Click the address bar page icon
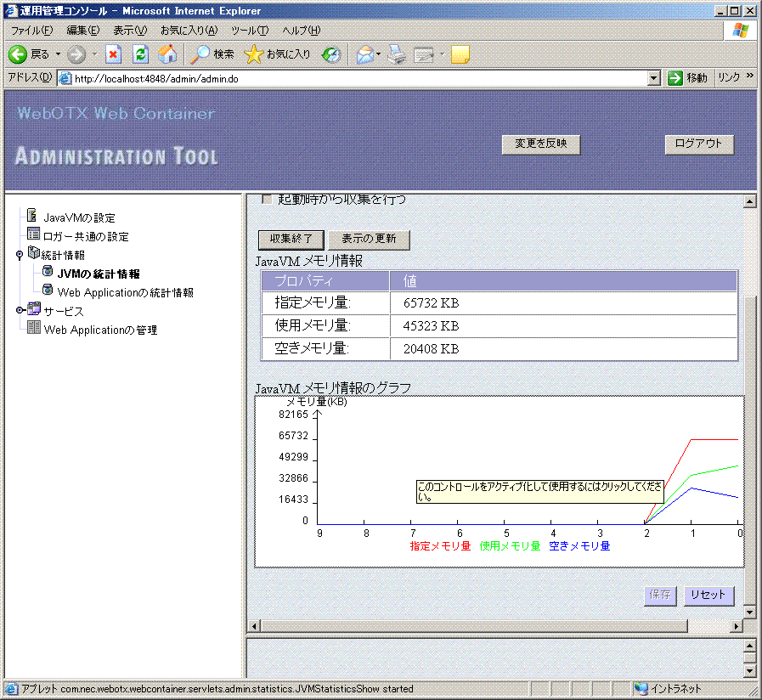Screen dimensions: 762x700 point(65,78)
